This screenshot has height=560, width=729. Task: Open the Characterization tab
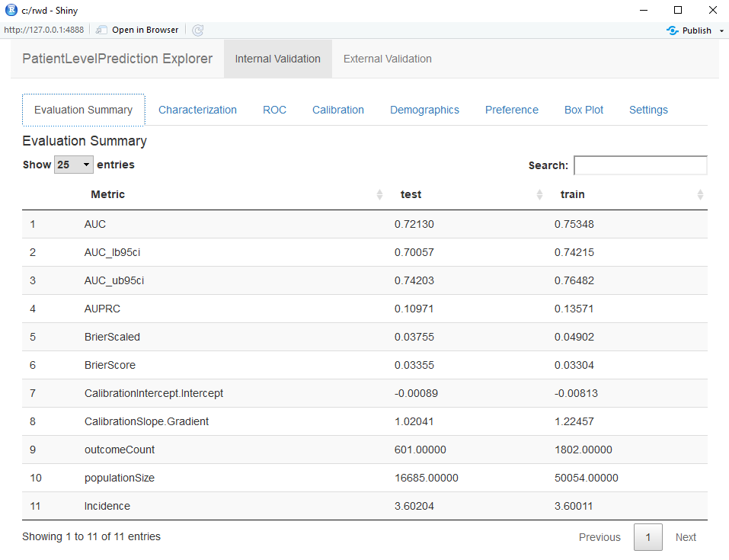coord(197,110)
